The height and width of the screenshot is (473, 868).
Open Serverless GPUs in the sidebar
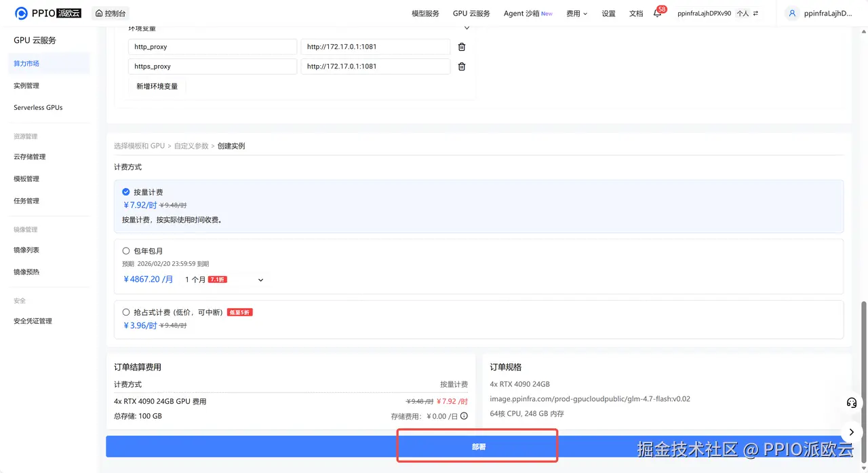pyautogui.click(x=38, y=107)
